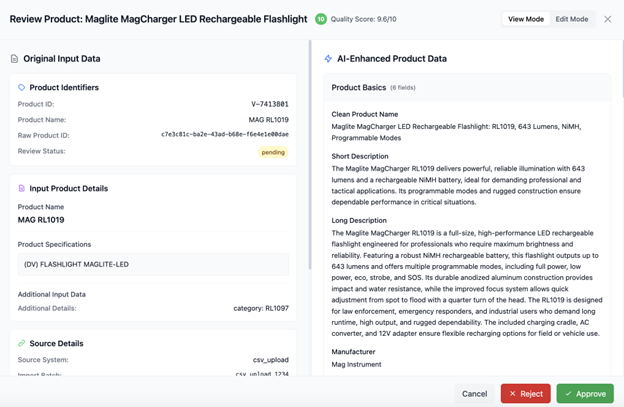
Task: Switch to View Mode
Action: pos(526,19)
